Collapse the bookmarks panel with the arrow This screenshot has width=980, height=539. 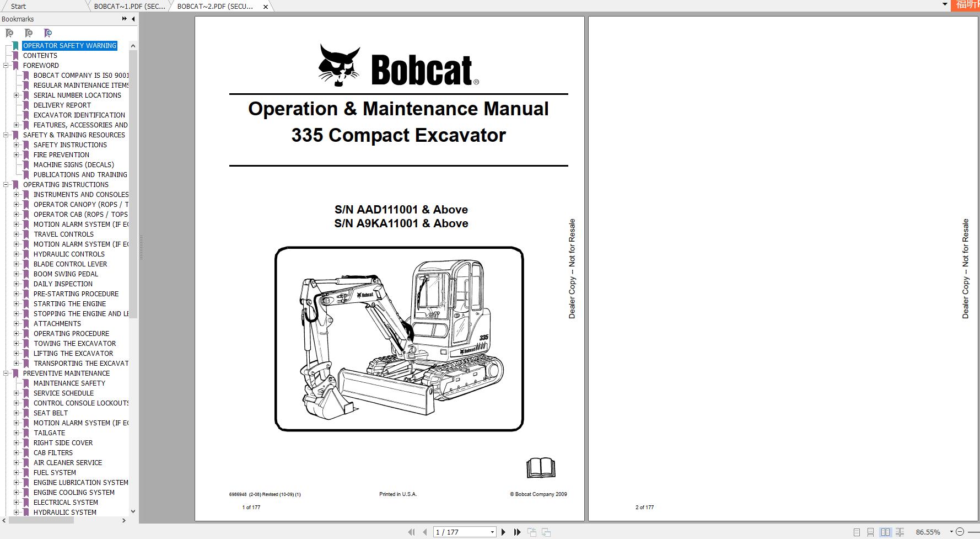(x=132, y=18)
